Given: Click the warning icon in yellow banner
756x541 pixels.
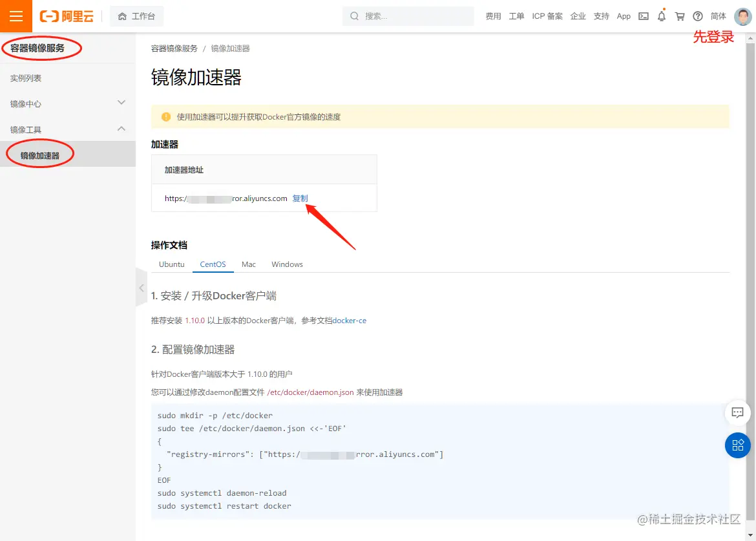Looking at the screenshot, I should coord(166,117).
